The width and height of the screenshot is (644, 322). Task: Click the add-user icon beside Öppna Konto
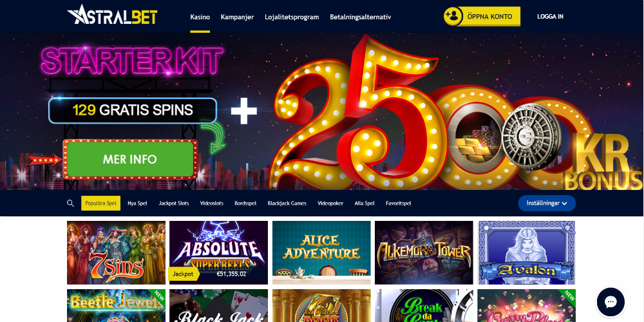click(x=453, y=17)
